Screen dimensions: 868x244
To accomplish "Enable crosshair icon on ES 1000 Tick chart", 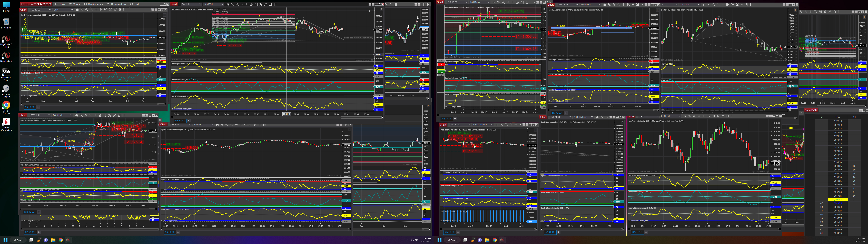I will [247, 4].
